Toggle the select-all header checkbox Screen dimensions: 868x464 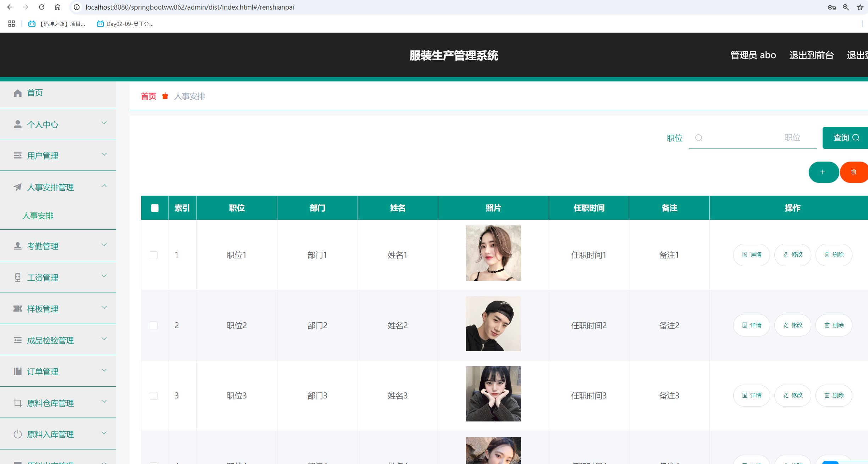click(x=155, y=208)
